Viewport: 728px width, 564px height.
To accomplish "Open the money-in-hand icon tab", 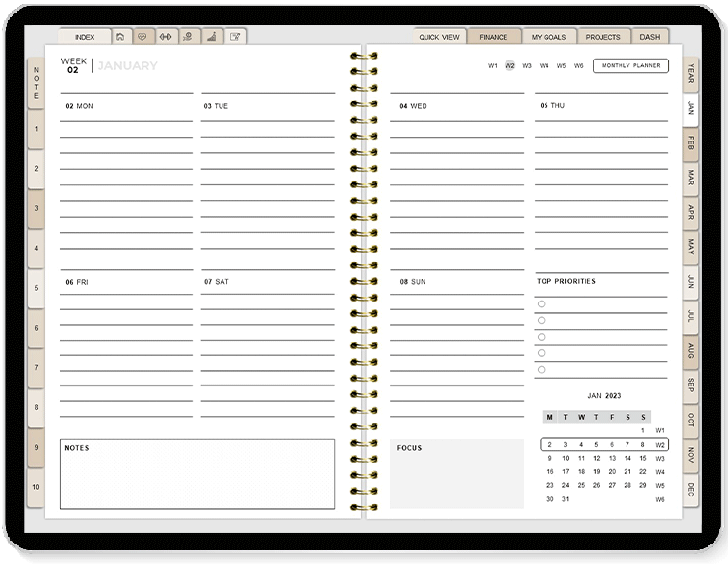I will (187, 37).
